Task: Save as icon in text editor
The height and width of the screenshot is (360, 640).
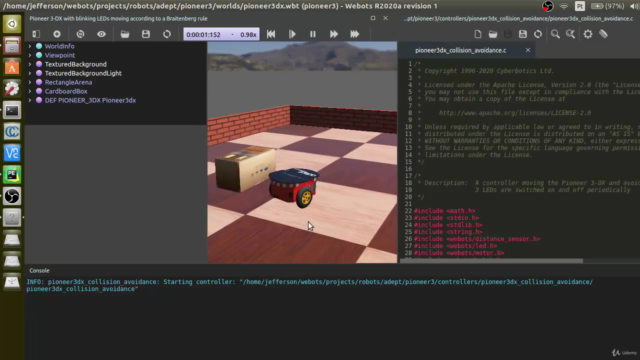Action: point(523,34)
